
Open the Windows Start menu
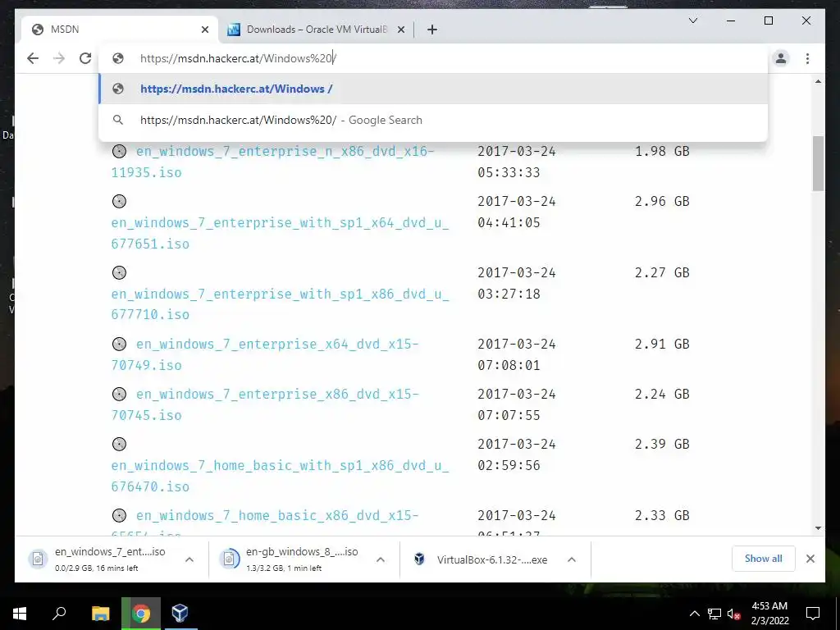(20, 614)
